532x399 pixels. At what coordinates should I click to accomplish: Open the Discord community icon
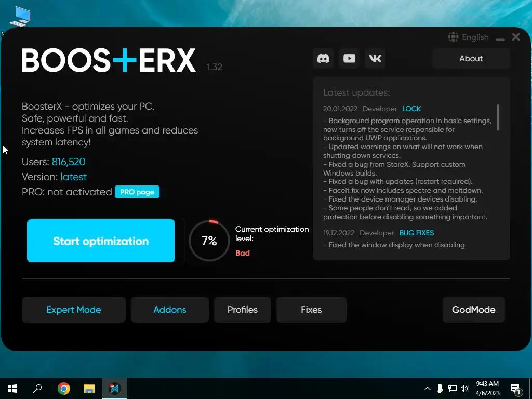click(x=323, y=58)
